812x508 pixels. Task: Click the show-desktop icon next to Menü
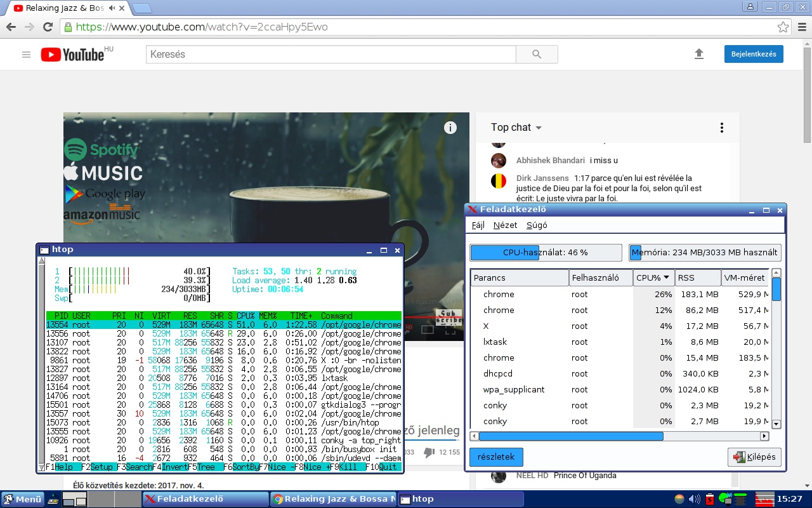tap(54, 500)
